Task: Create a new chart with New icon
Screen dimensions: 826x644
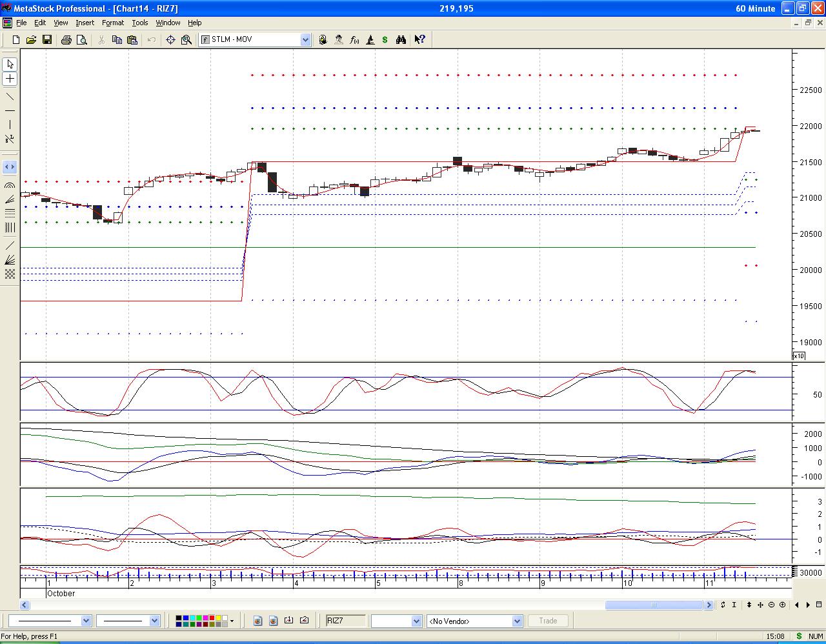Action: (x=16, y=39)
